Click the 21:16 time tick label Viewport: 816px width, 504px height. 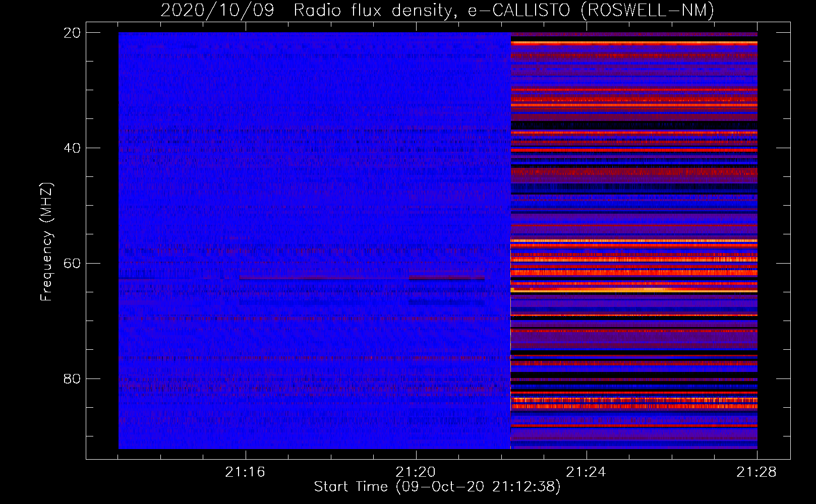[x=245, y=472]
